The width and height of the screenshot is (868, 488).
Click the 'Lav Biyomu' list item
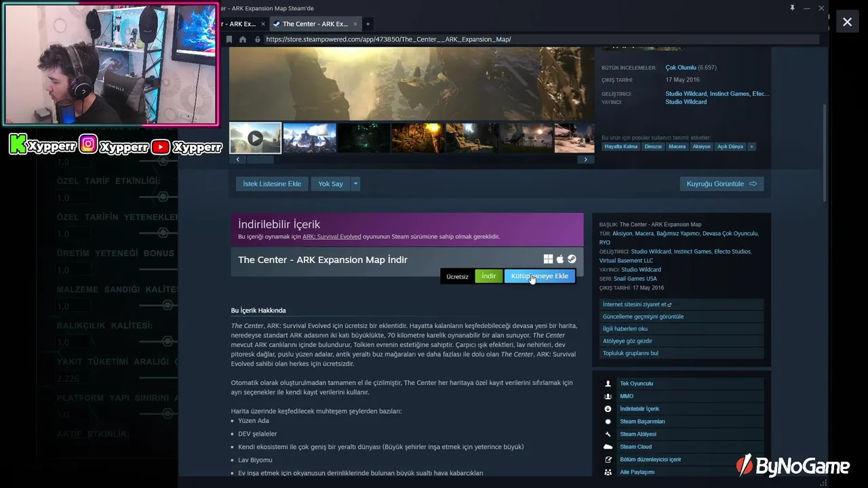point(255,460)
